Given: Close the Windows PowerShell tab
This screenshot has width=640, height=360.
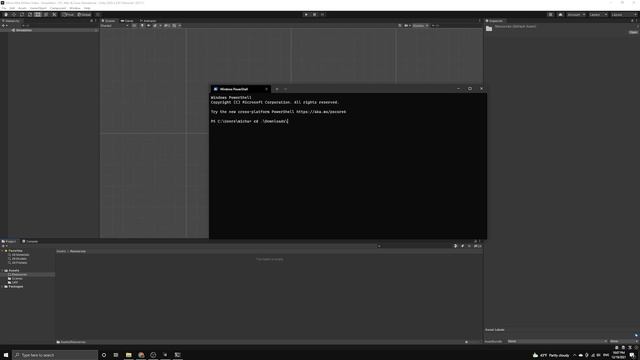Looking at the screenshot, I should click(267, 89).
